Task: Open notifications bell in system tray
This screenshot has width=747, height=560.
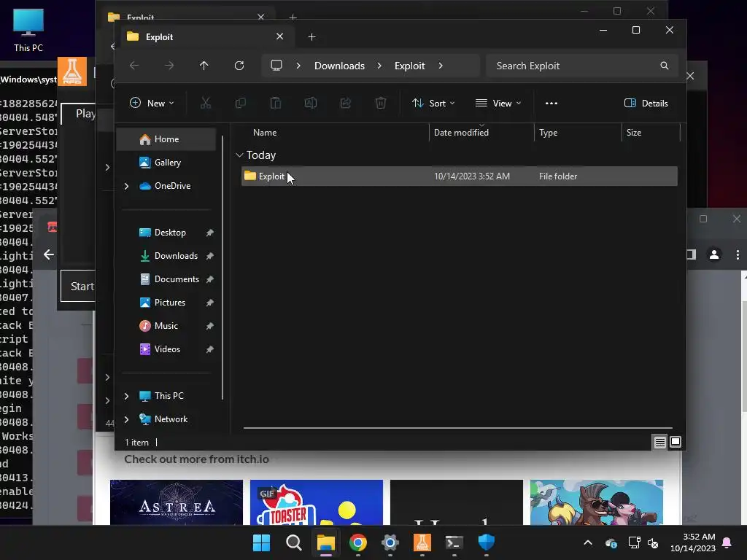Action: [727, 542]
